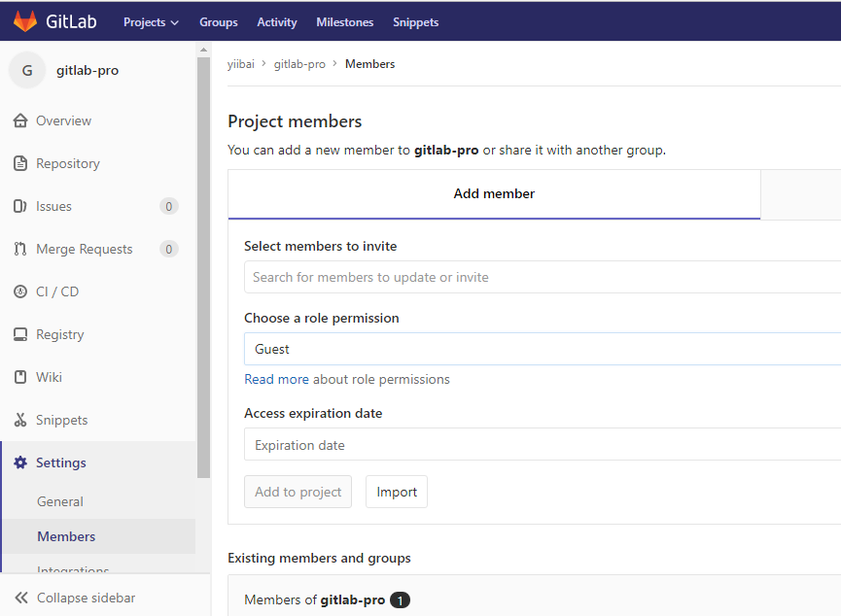Go to Groups in top navigation

[x=219, y=22]
